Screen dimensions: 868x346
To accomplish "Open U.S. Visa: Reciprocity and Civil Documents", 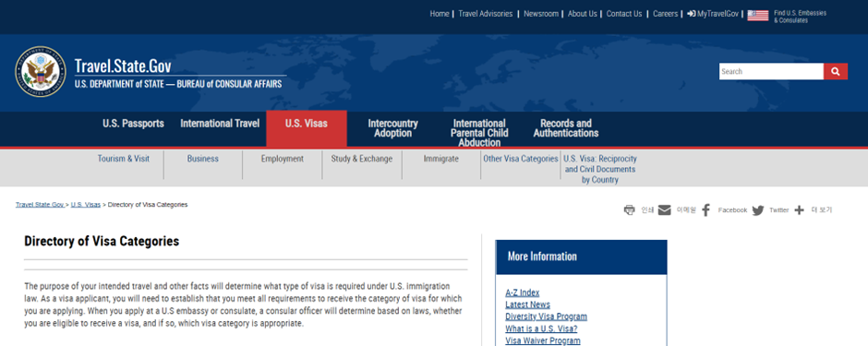I will [x=600, y=169].
